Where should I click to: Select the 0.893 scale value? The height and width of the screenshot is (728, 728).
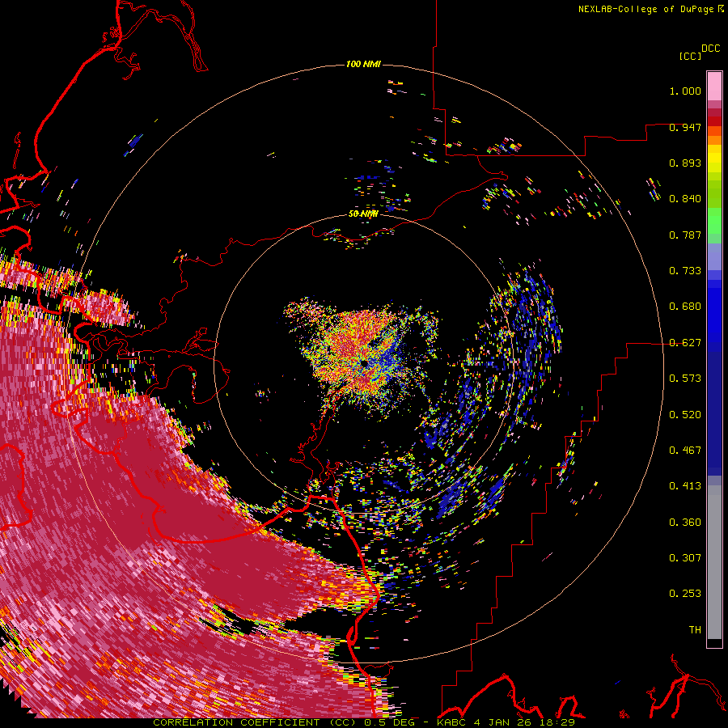tap(685, 163)
